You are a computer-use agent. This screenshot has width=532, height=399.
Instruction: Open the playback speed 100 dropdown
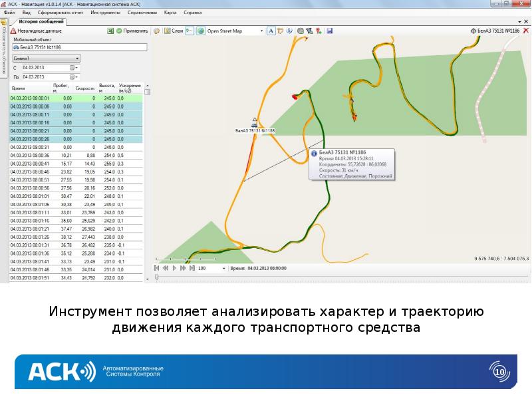(223, 269)
